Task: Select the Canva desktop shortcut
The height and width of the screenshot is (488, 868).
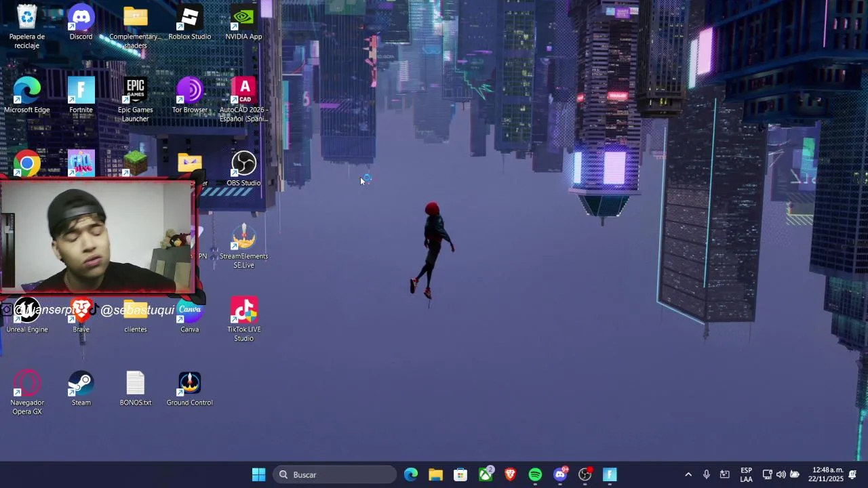Action: [190, 316]
